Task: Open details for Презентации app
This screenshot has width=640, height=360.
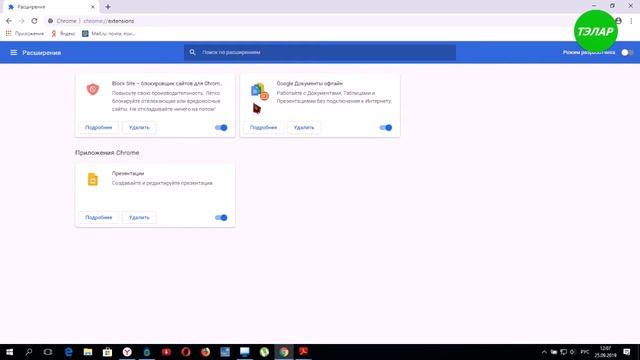Action: click(98, 218)
